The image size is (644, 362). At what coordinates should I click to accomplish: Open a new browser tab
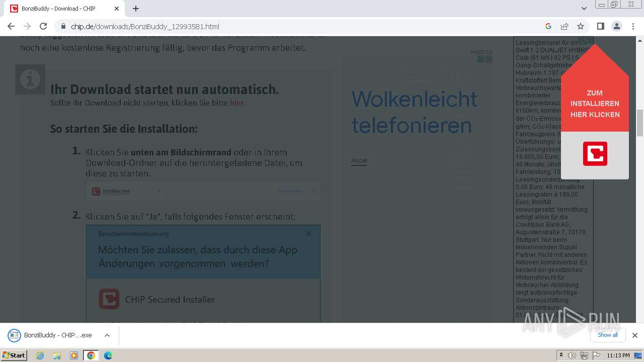tap(136, 9)
